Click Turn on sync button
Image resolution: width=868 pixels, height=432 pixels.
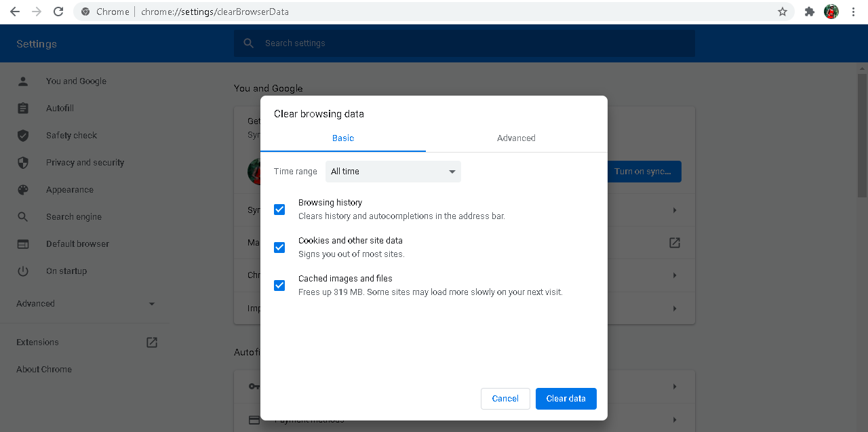point(644,172)
